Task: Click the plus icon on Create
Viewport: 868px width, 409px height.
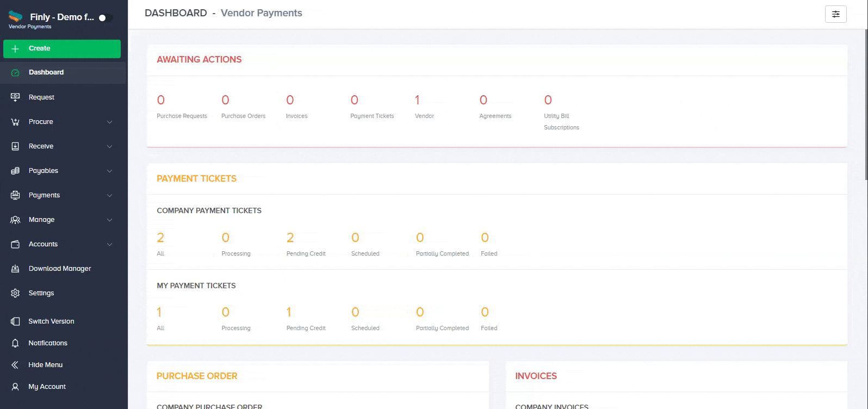Action: pos(15,48)
